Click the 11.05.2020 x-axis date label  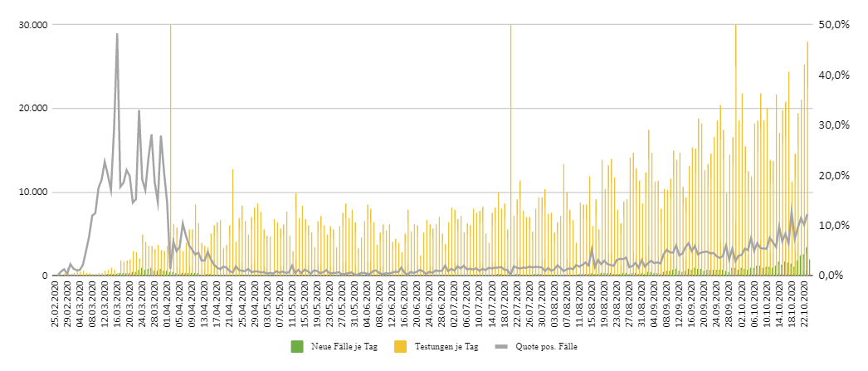(292, 305)
